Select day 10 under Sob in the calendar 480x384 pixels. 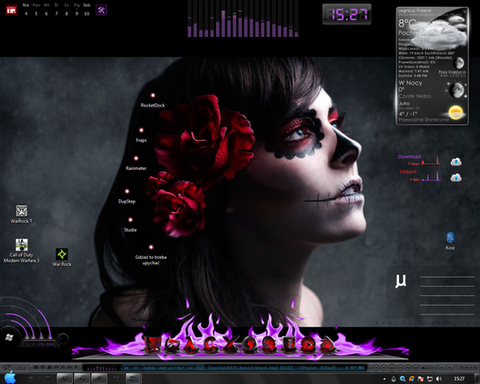pyautogui.click(x=87, y=14)
